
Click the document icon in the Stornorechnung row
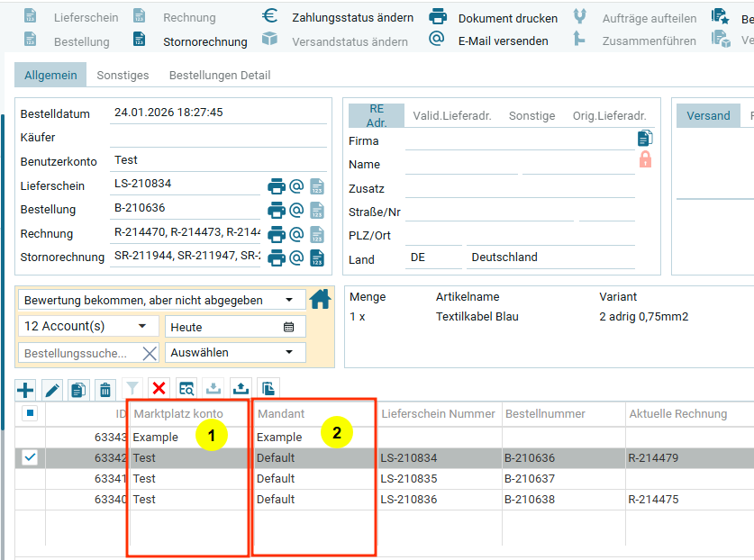[x=317, y=257]
